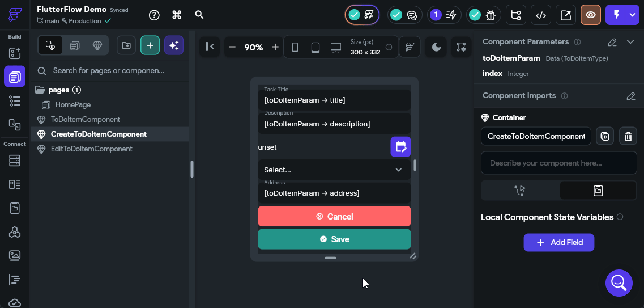The height and width of the screenshot is (308, 644).
Task: Select CreateToDoItemComponent in the list
Action: 99,134
